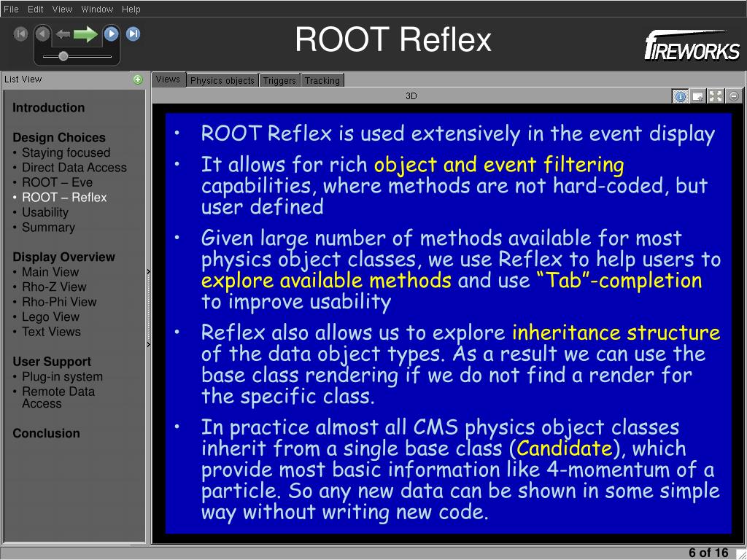
Task: Switch to the Tracking tab
Action: (x=322, y=80)
